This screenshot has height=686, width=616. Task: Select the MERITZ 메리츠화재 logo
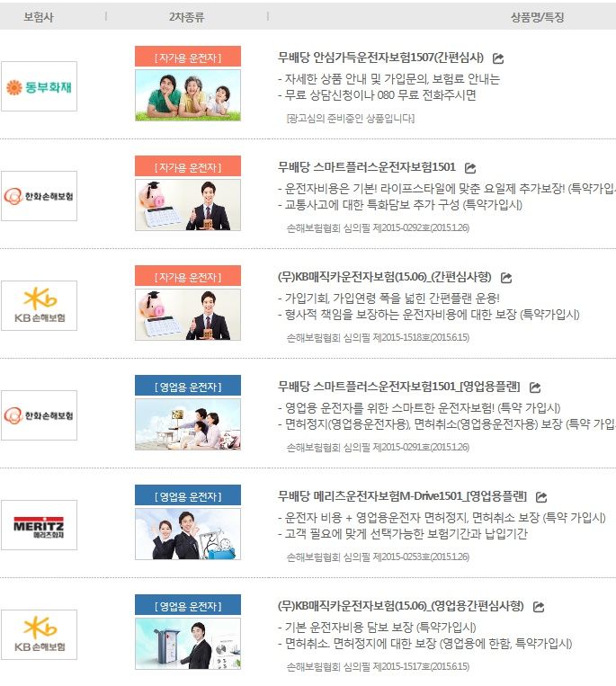click(x=39, y=525)
